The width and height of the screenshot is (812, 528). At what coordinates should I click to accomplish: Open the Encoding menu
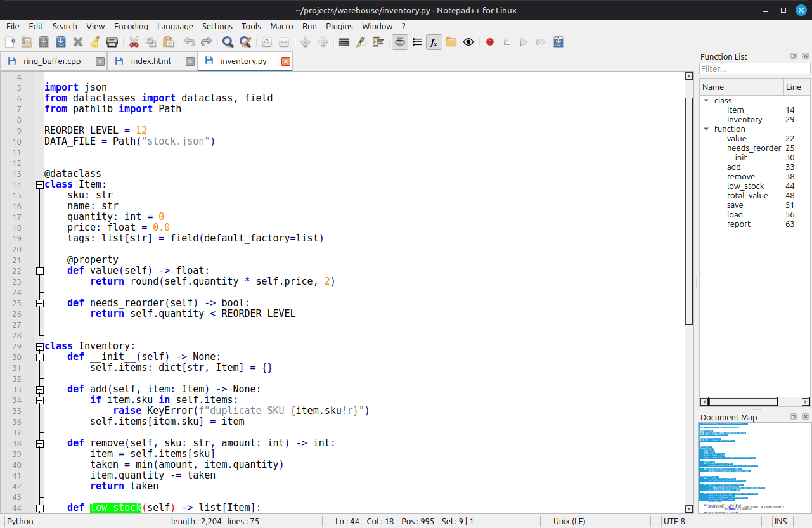(131, 26)
